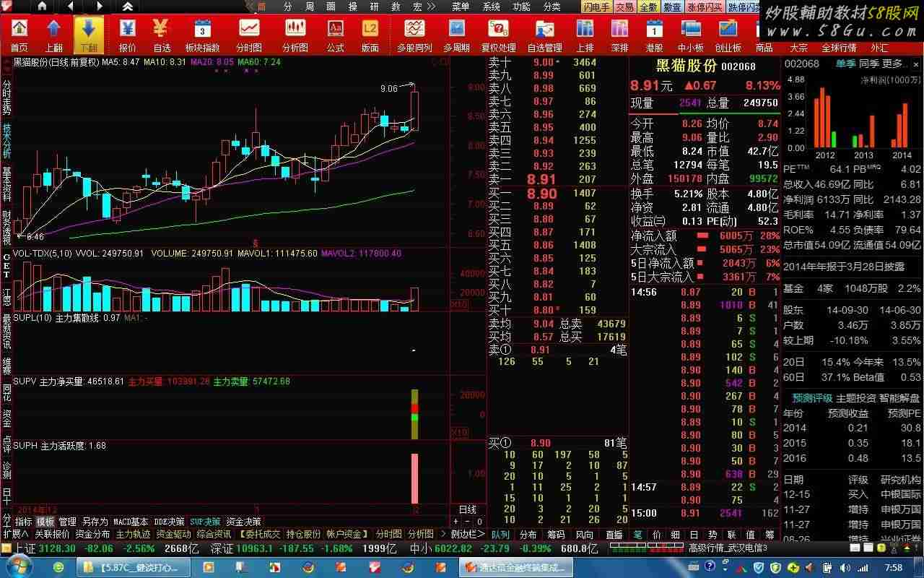Screen dimensions: 924x578
Task: Select the SUP决策 tab
Action: [206, 521]
